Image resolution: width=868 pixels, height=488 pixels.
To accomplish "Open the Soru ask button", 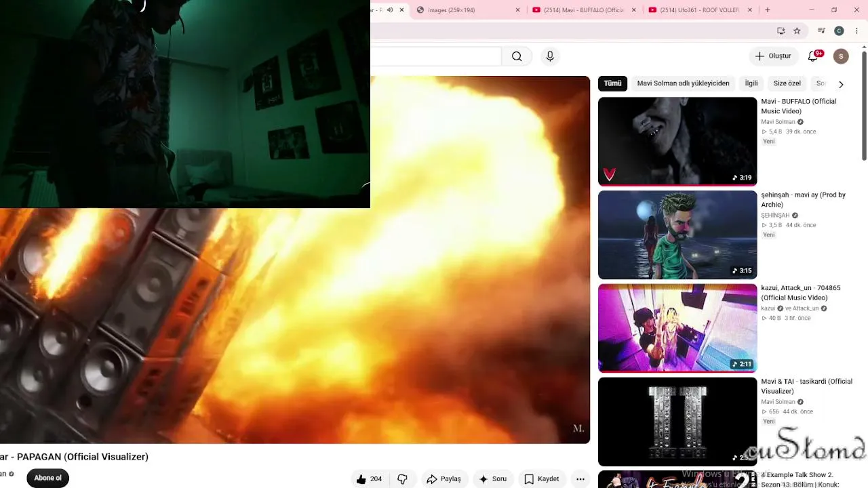I will [x=493, y=479].
